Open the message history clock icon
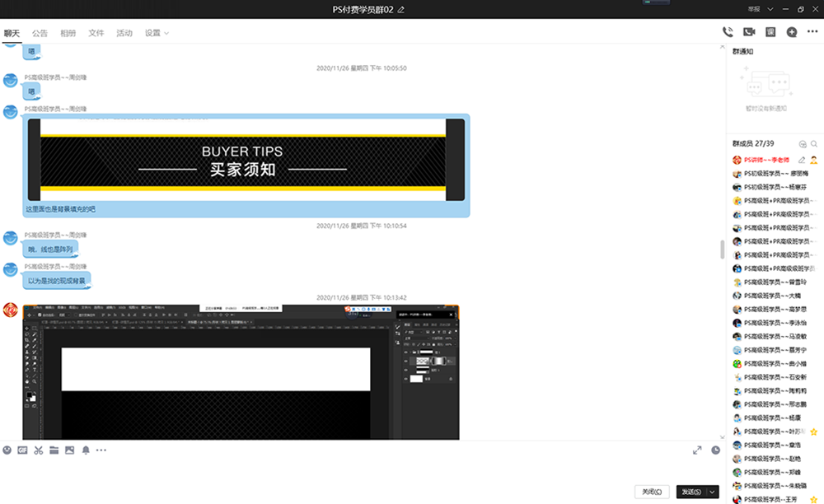824x504 pixels. (x=715, y=450)
